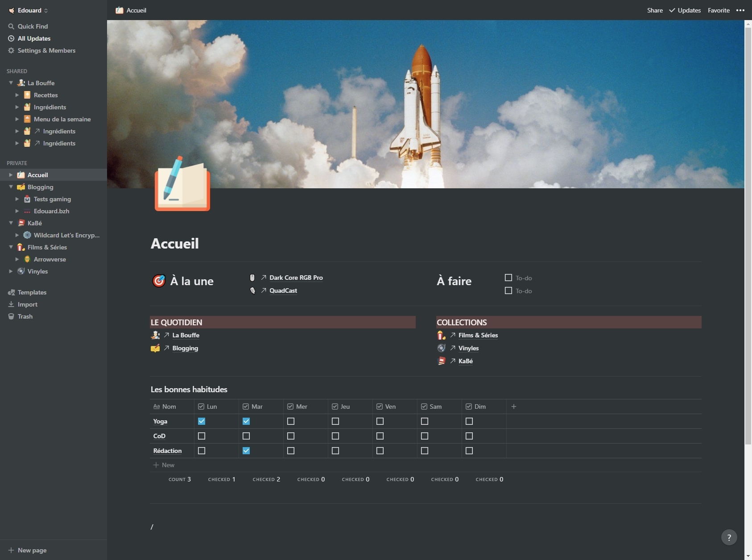Open the Lun column header menu

coord(216,407)
